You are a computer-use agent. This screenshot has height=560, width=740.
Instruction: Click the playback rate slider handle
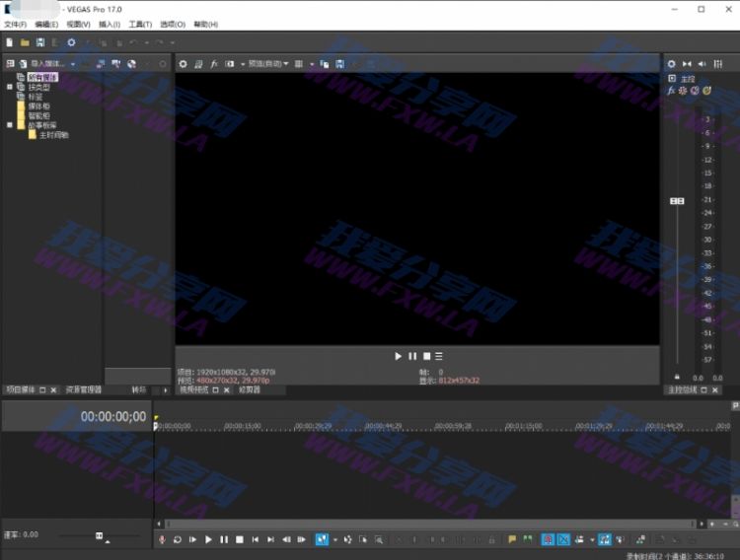tap(99, 535)
